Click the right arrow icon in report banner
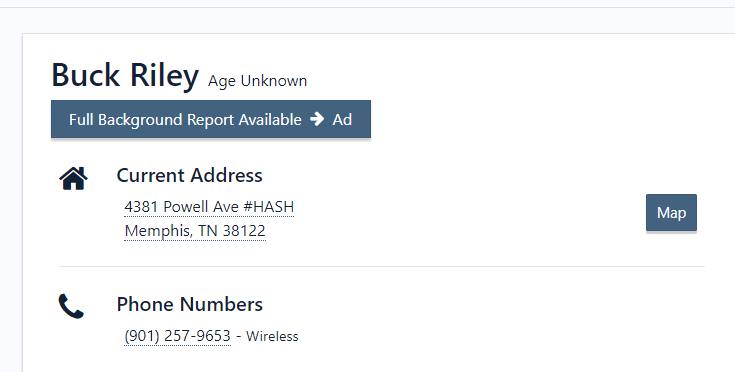The height and width of the screenshot is (372, 735). [317, 119]
